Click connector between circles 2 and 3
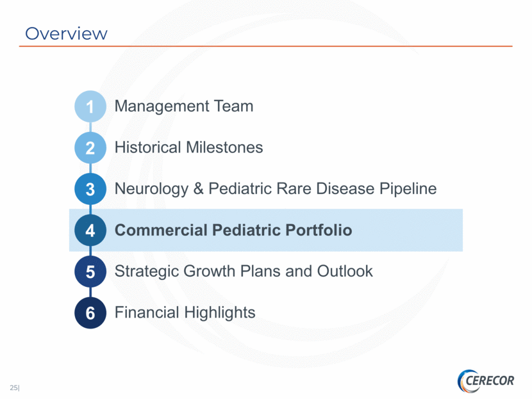The width and height of the screenshot is (532, 399). coord(90,168)
